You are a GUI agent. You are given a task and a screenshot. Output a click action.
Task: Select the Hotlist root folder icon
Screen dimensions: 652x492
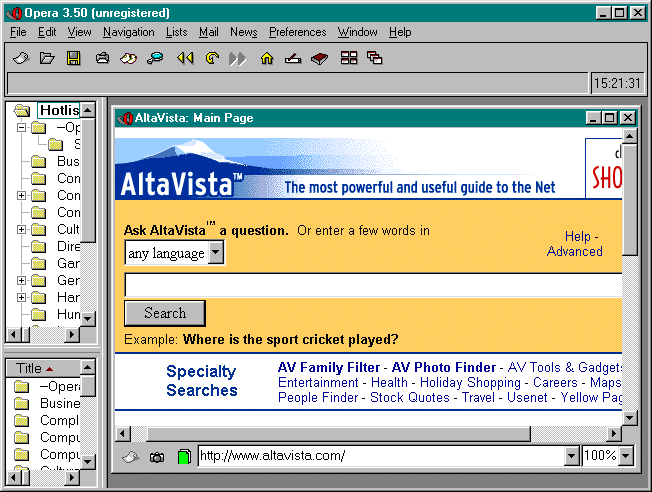coord(22,111)
